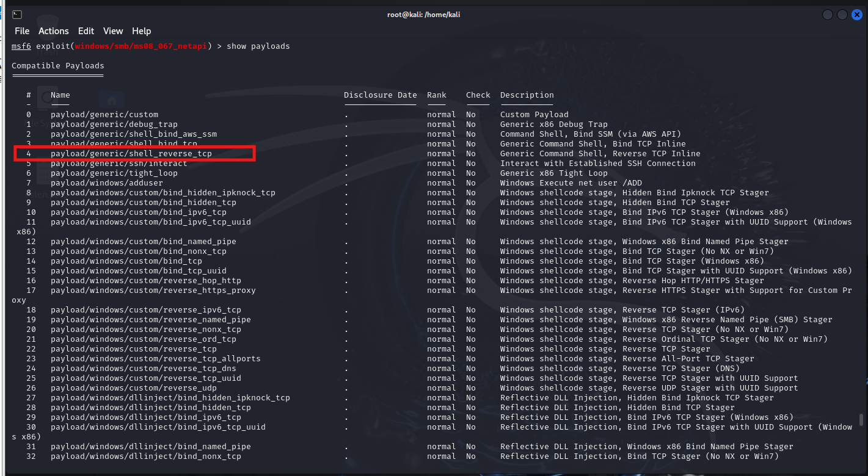
Task: Select payload/windows/custom/reverse_tcp_allports text
Action: click(156, 359)
